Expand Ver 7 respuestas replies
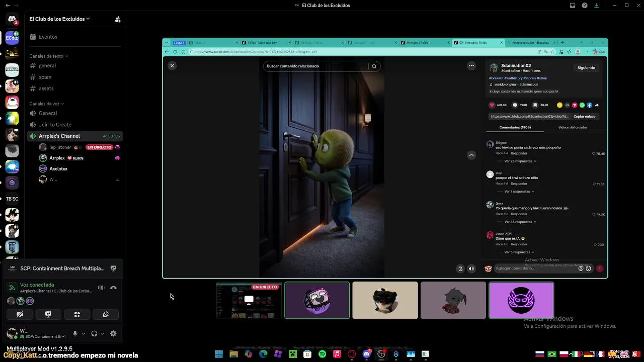The width and height of the screenshot is (644, 362). 519,192
